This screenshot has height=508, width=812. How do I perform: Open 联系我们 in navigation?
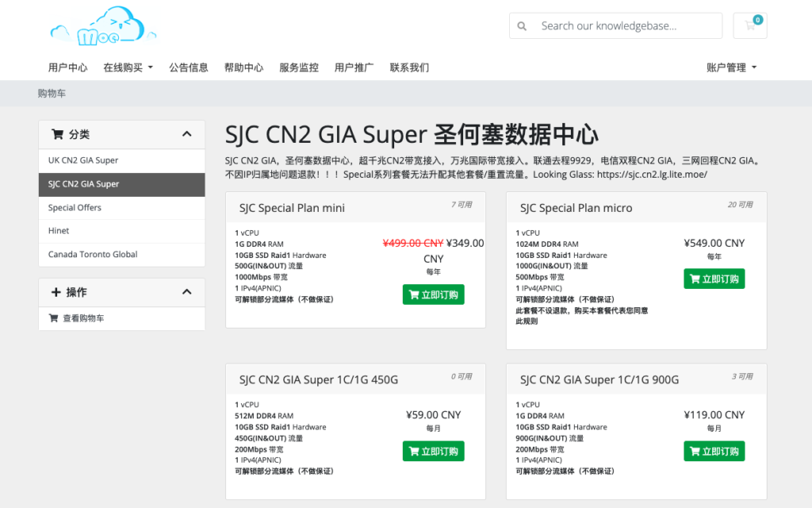coord(409,67)
